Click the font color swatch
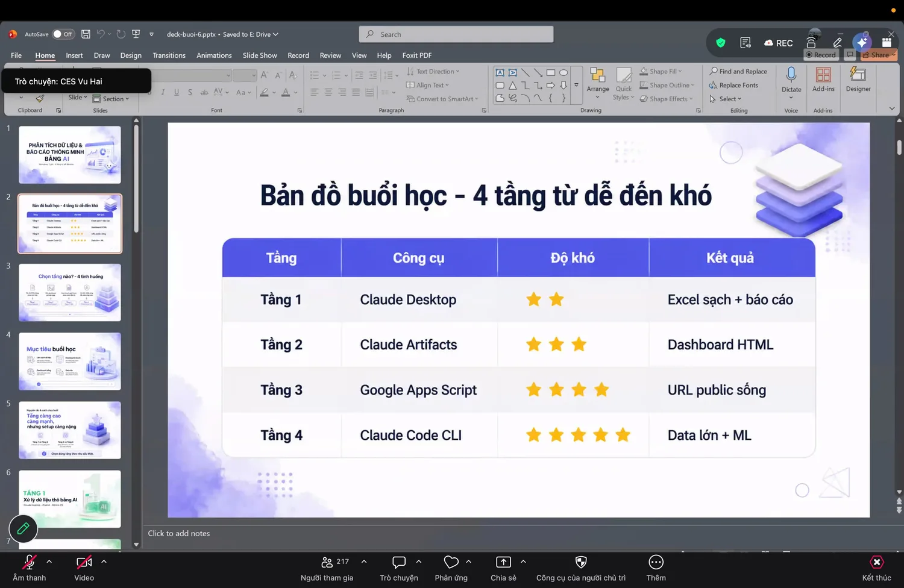 286,92
